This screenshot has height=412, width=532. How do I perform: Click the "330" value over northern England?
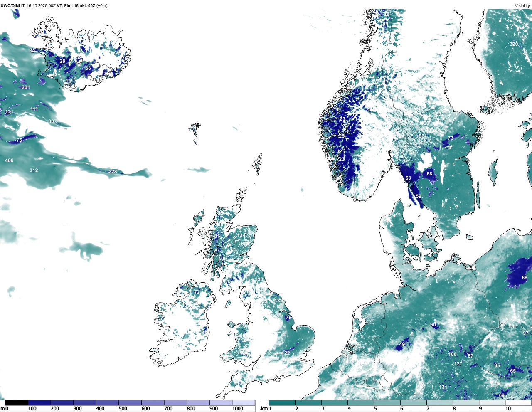click(x=259, y=279)
